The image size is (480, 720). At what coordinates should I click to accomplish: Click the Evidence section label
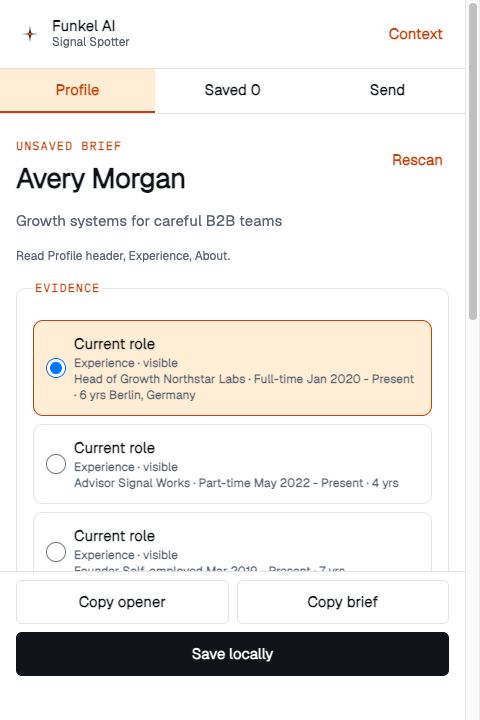67,288
